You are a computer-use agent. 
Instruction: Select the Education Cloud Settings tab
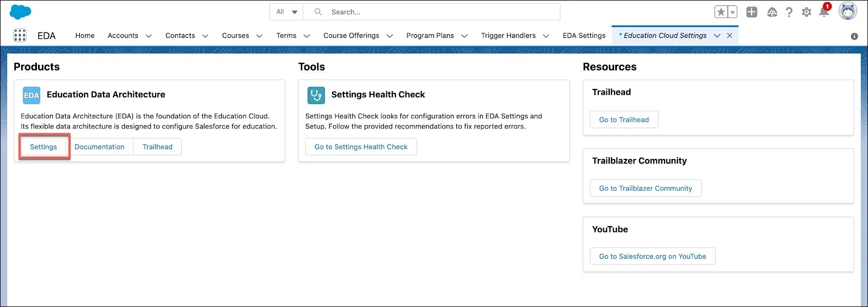pyautogui.click(x=665, y=35)
